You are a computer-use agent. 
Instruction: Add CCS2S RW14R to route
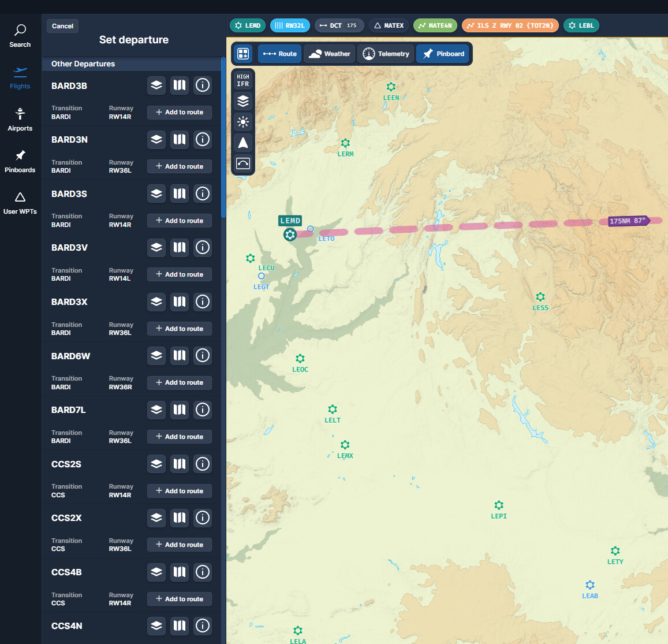[x=180, y=490]
